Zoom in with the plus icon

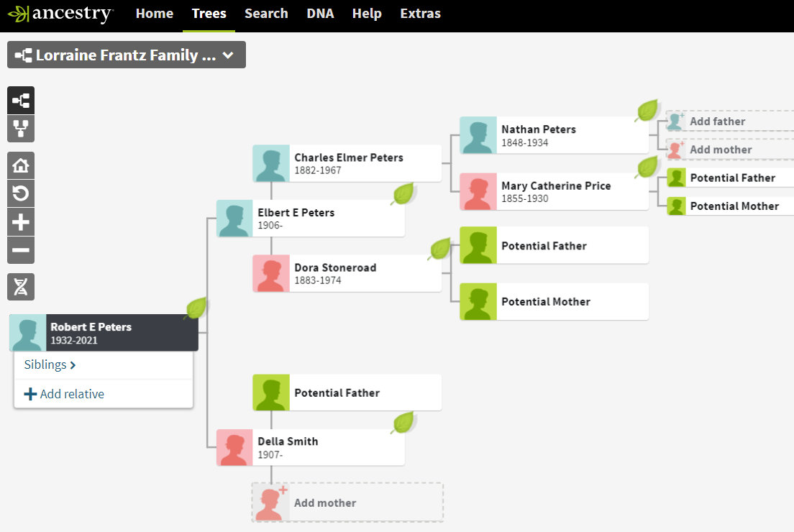point(21,222)
